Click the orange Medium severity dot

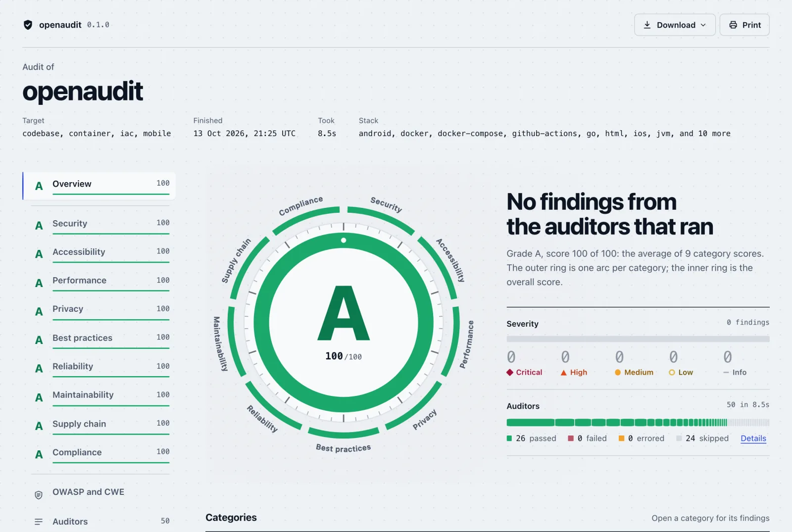coord(618,373)
